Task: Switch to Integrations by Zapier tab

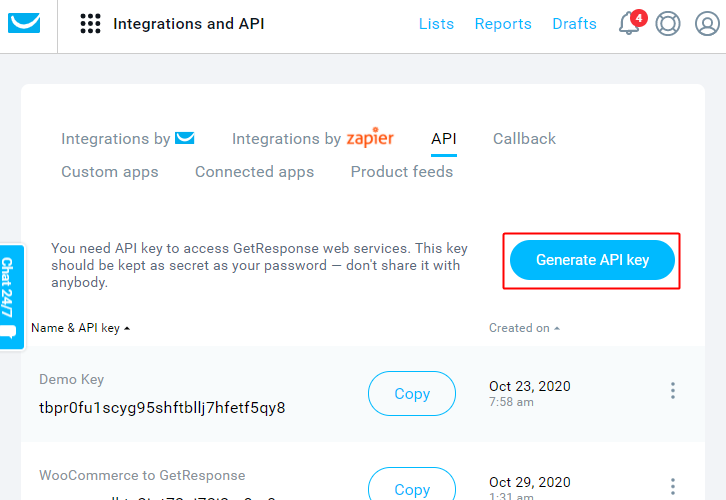Action: click(313, 138)
